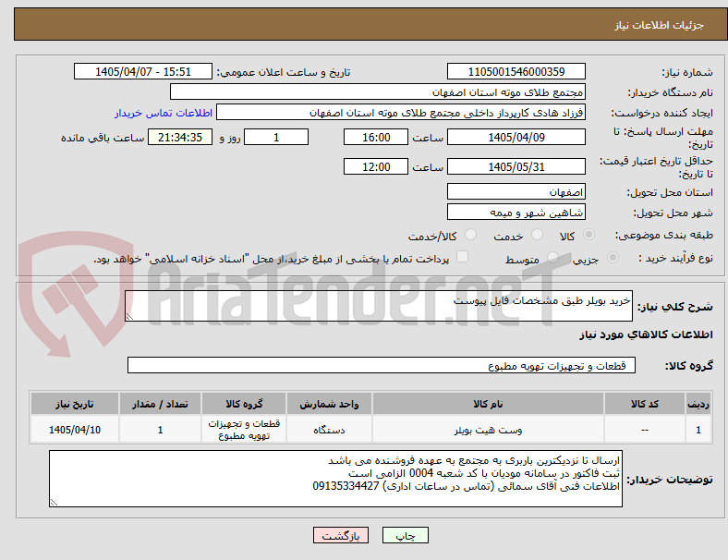Click the phone number 09135334427 text
Viewport: 728px width, 560px height.
[346, 486]
